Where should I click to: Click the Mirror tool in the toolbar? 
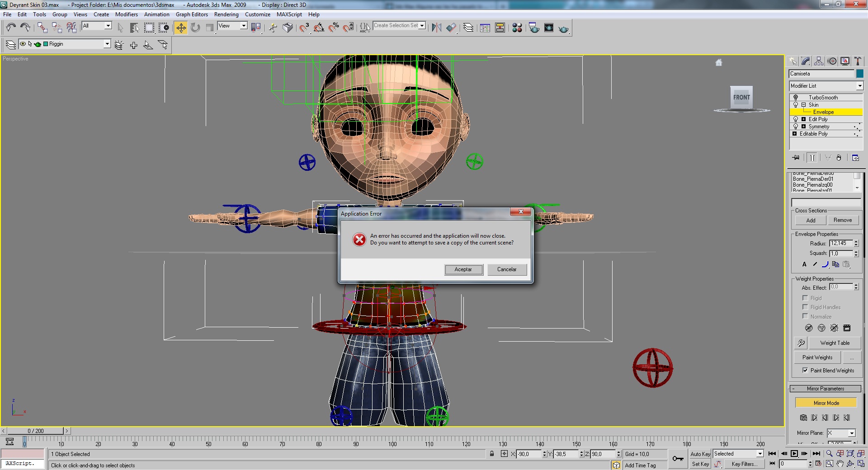pos(436,28)
